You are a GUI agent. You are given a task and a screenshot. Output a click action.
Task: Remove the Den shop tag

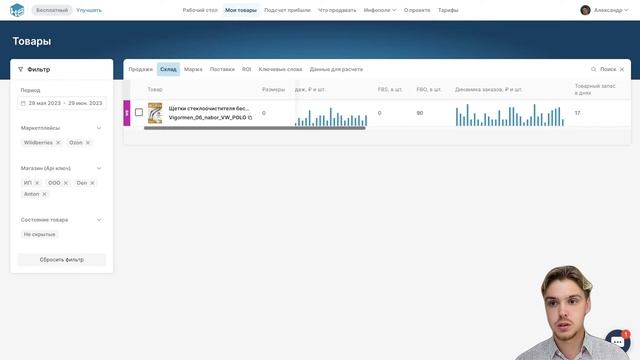click(x=92, y=183)
